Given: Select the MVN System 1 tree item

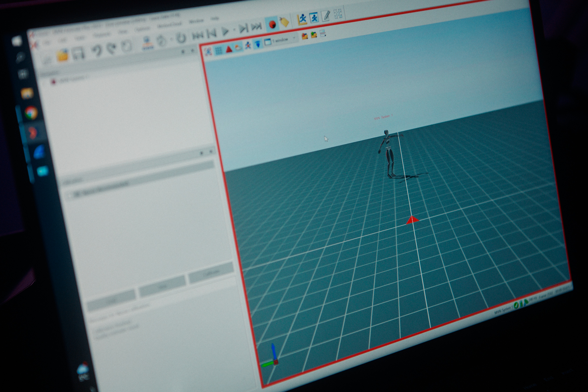Looking at the screenshot, I should click(x=70, y=80).
